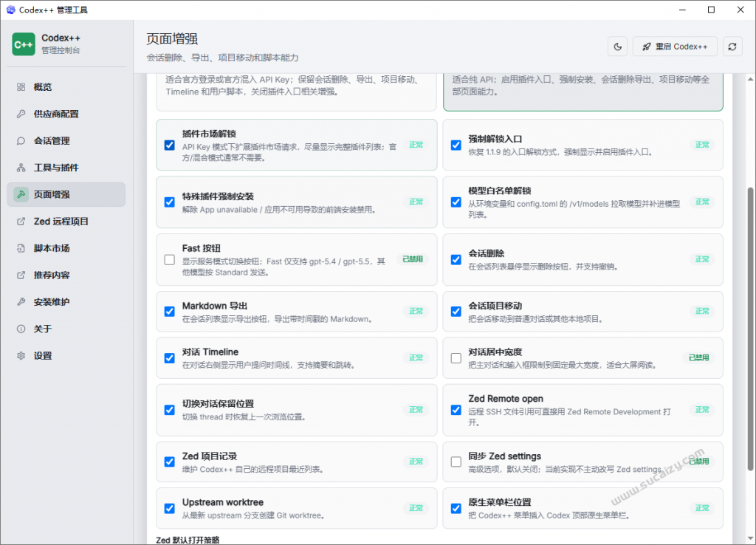Uncheck 会话项目移动 checkbox
Viewport: 756px width, 545px height.
456,312
